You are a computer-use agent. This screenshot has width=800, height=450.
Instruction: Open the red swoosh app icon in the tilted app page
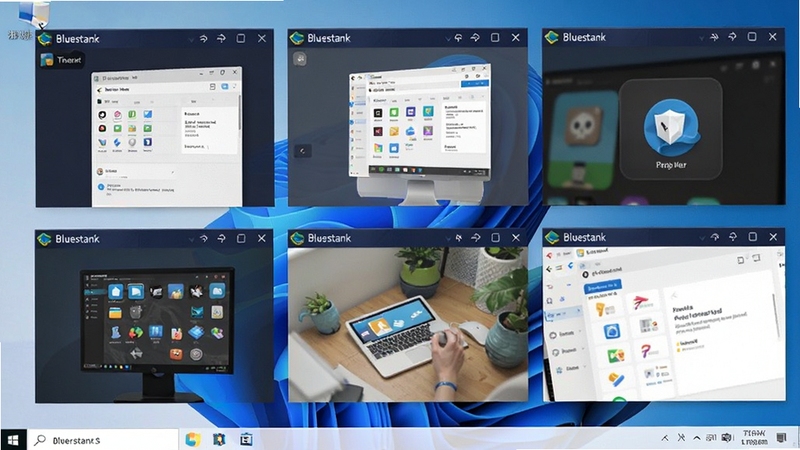(641, 303)
